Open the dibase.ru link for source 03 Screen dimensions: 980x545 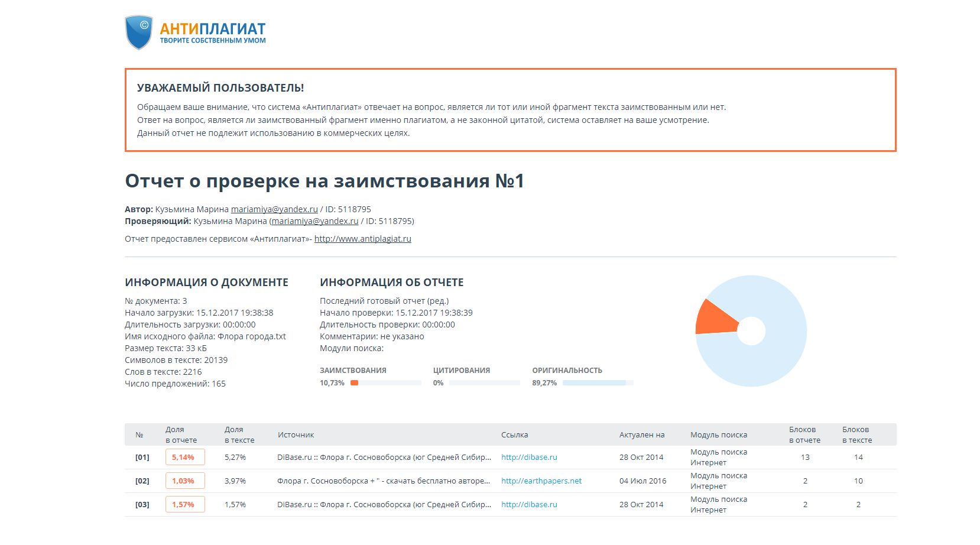pos(529,504)
